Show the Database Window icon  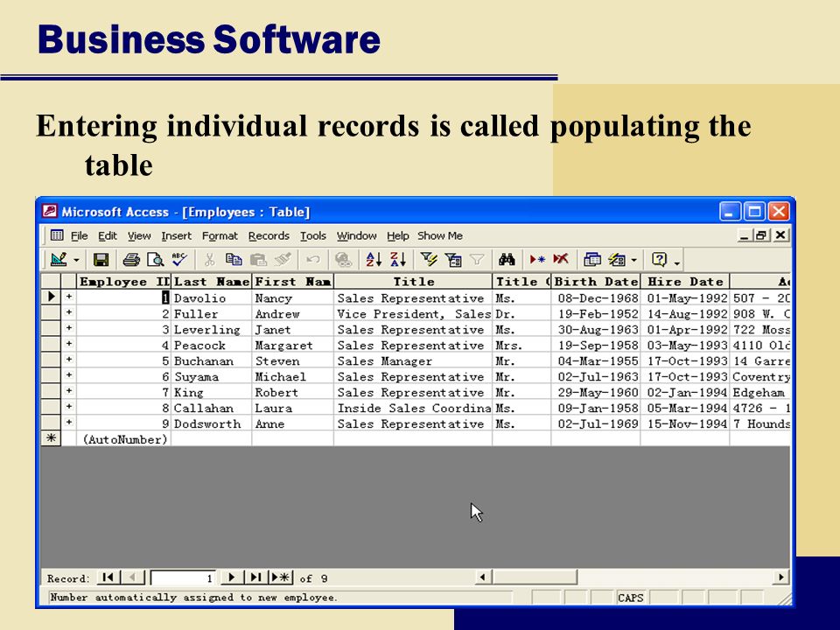[x=592, y=260]
